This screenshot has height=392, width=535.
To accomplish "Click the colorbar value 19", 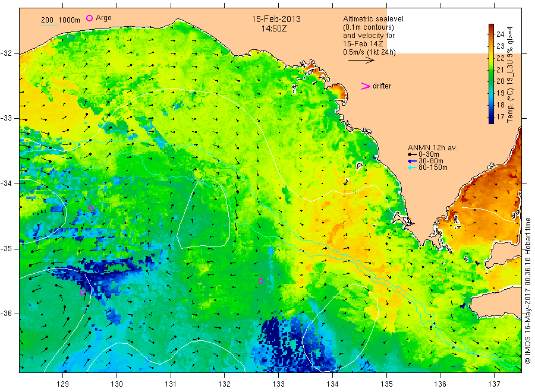I will 500,93.
